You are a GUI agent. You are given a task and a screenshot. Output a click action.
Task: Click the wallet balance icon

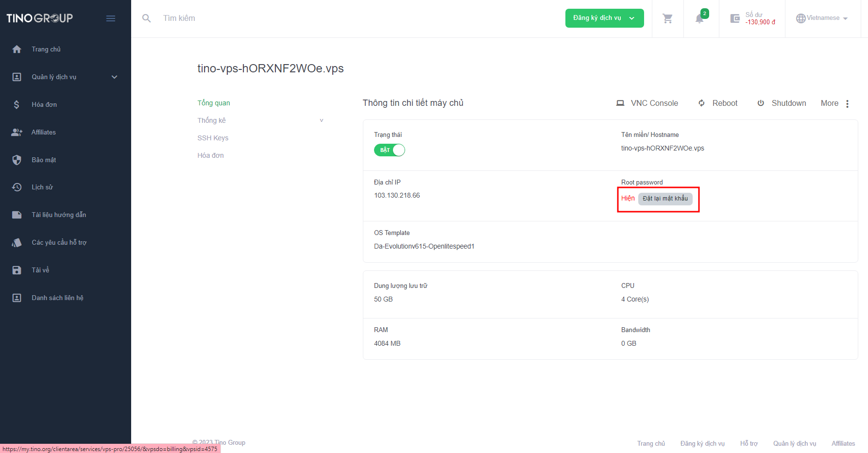735,18
